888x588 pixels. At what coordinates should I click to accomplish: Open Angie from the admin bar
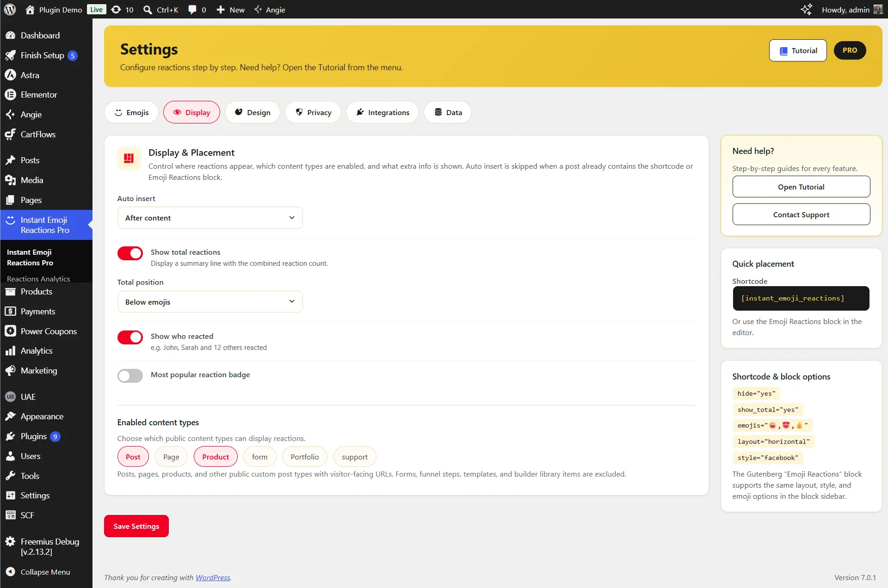point(270,9)
